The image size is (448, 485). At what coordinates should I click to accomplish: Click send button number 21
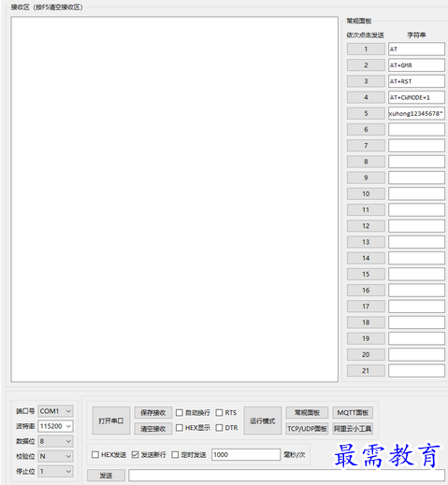point(366,370)
